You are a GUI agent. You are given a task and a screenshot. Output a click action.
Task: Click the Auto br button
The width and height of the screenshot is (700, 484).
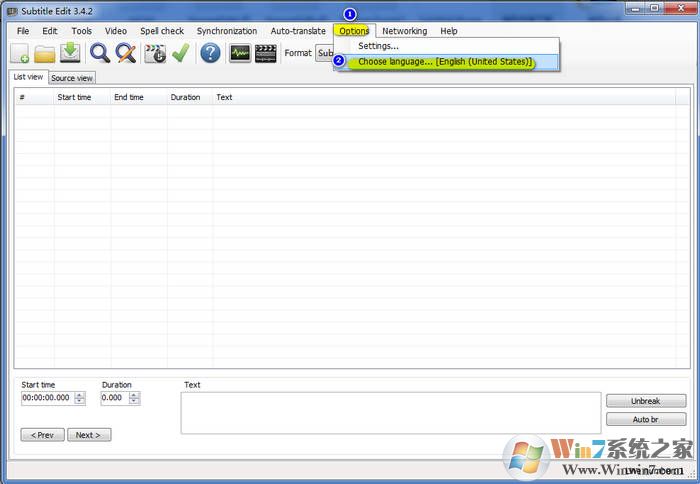point(646,419)
